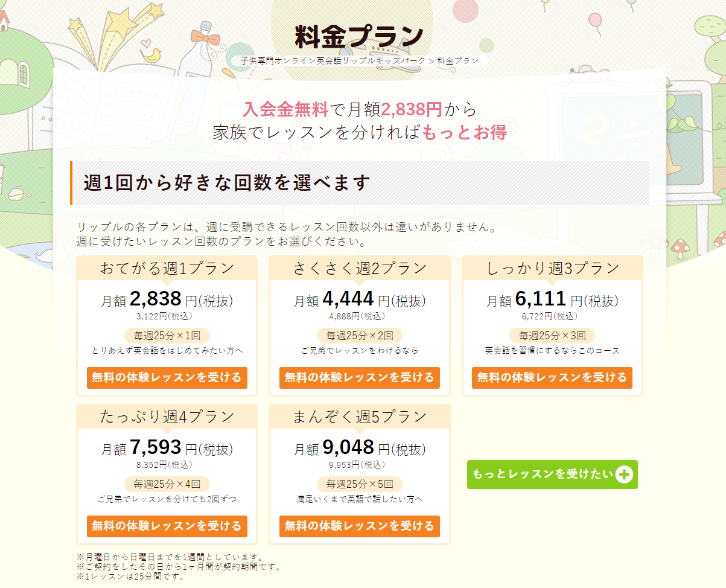Click the 週1回から好きな回数を選べます heading

click(227, 183)
